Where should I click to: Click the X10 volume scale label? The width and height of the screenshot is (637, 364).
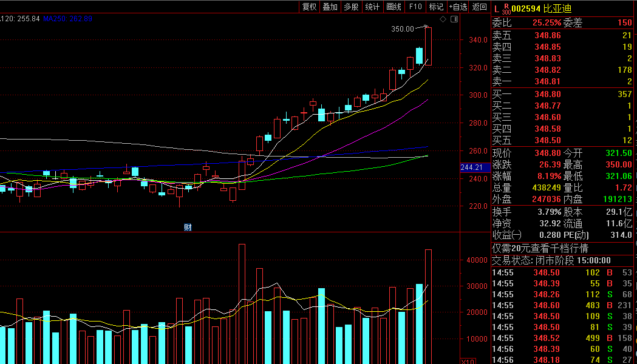click(468, 361)
